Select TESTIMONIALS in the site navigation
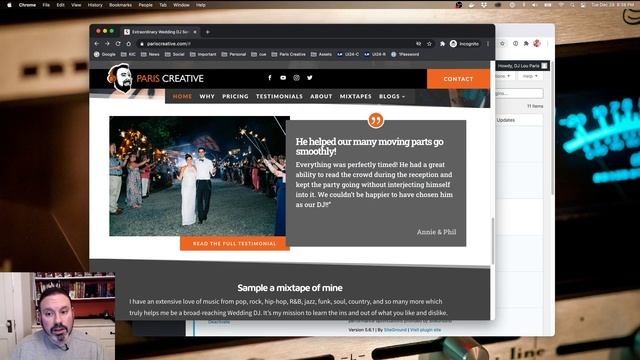This screenshot has height=360, width=640. point(279,96)
